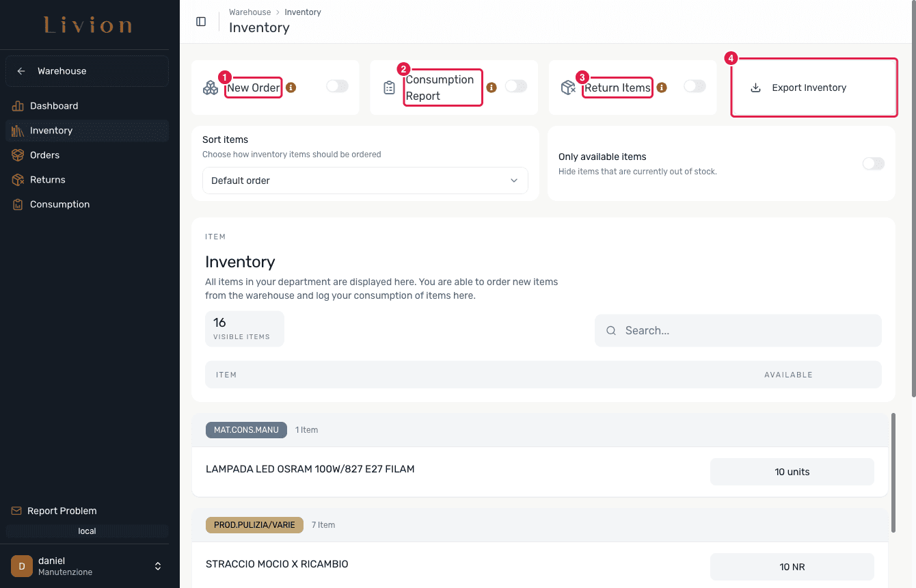The height and width of the screenshot is (588, 916).
Task: Toggle the New Order switch
Action: tap(337, 86)
